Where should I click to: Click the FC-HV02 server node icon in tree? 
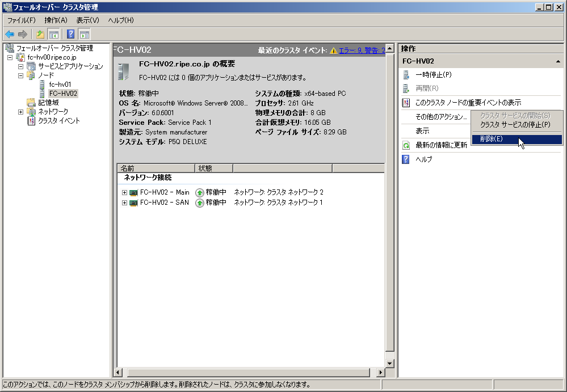coord(42,93)
